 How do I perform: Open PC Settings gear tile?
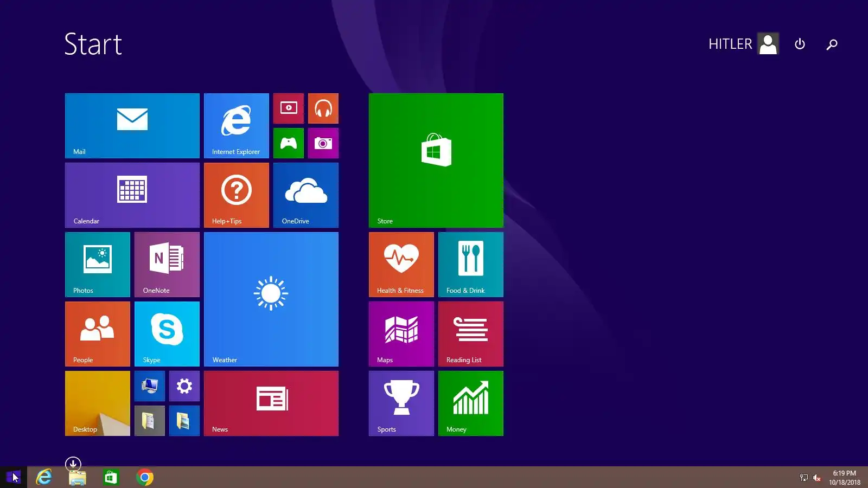(x=184, y=386)
